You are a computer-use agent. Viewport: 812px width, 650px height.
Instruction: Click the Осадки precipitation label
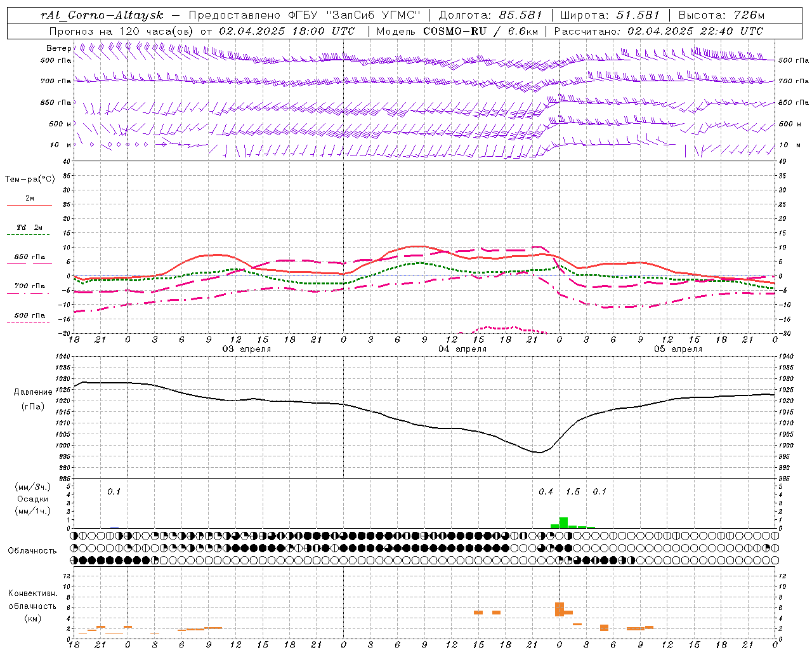32,499
